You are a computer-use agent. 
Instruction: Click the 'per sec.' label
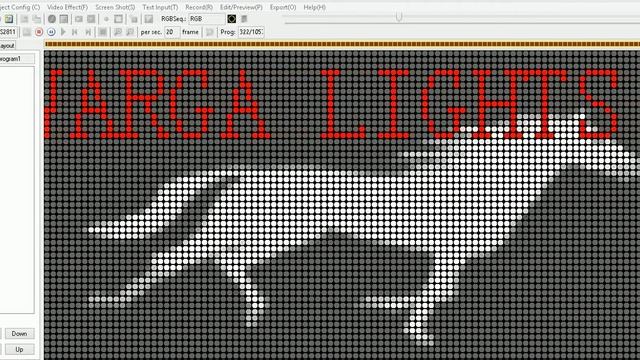point(151,32)
